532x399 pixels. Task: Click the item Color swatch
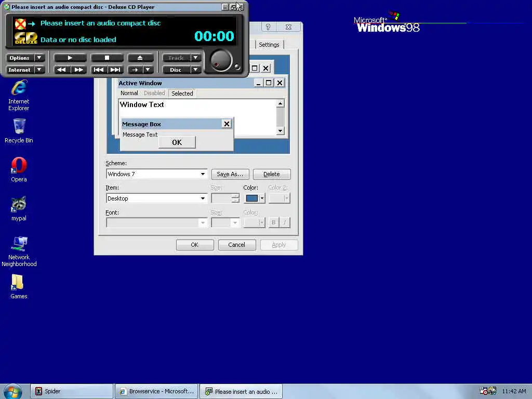tap(252, 198)
